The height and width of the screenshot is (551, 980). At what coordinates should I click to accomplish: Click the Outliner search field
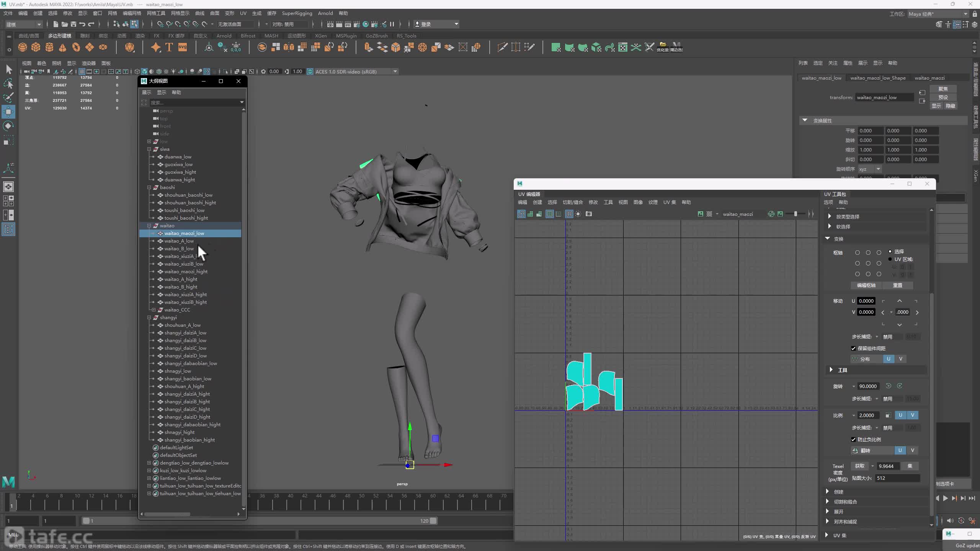194,103
